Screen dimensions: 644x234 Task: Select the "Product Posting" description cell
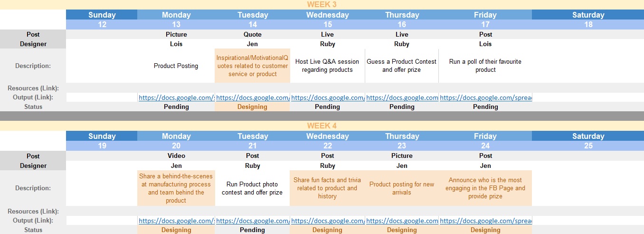[176, 66]
